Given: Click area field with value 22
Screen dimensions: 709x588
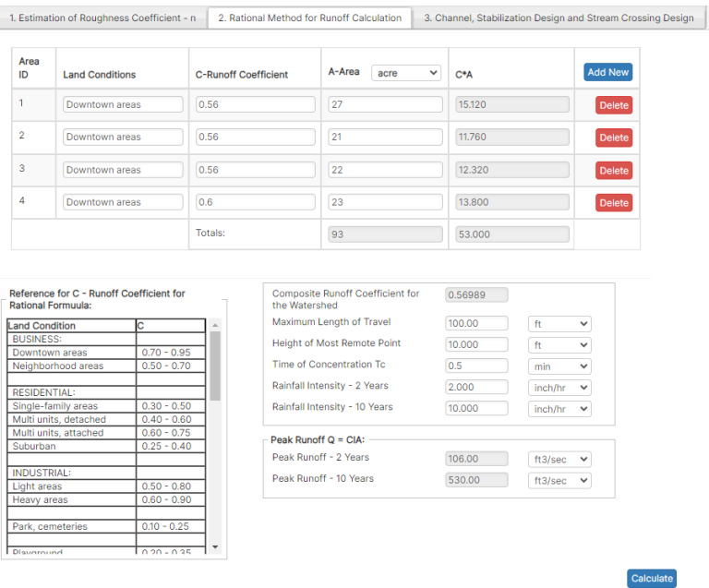Looking at the screenshot, I should tap(385, 170).
